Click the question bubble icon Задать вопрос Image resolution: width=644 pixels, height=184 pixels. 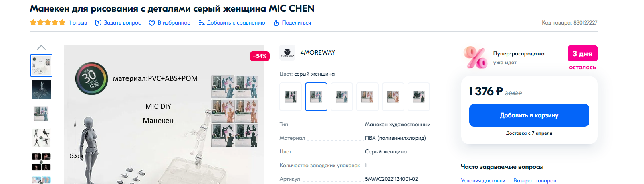[98, 23]
